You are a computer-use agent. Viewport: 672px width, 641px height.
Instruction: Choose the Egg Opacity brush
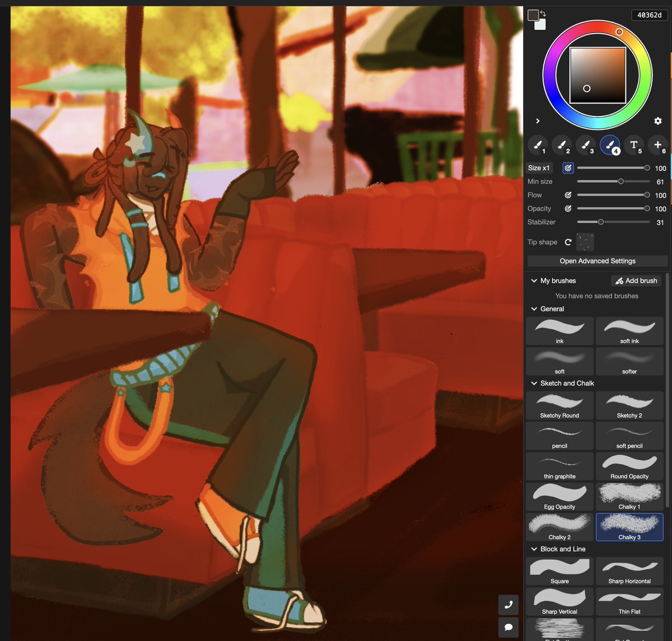pos(559,496)
